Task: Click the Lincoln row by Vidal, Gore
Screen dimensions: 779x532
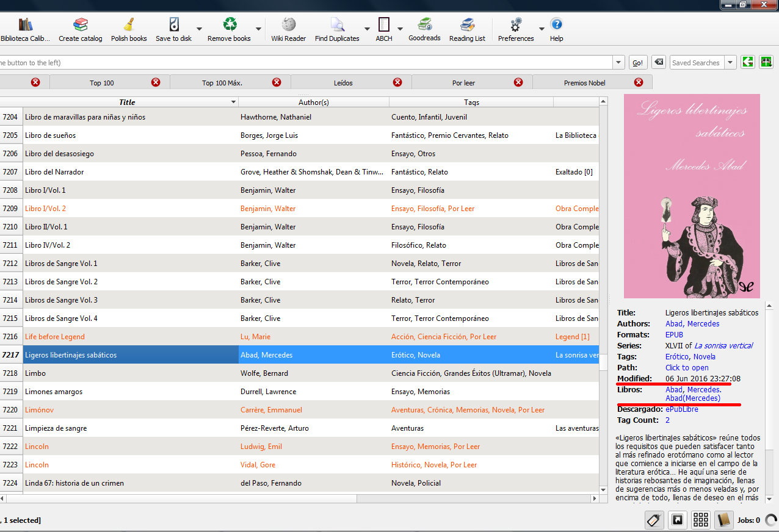Action: tap(299, 465)
